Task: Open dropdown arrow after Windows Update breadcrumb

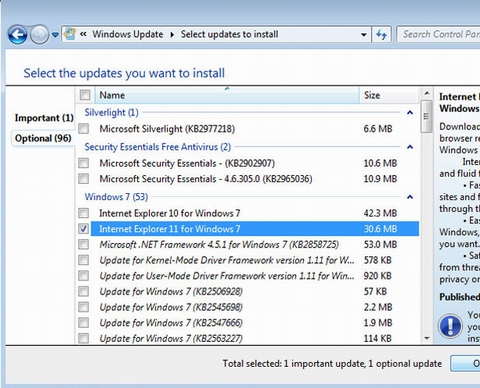Action: pos(172,34)
